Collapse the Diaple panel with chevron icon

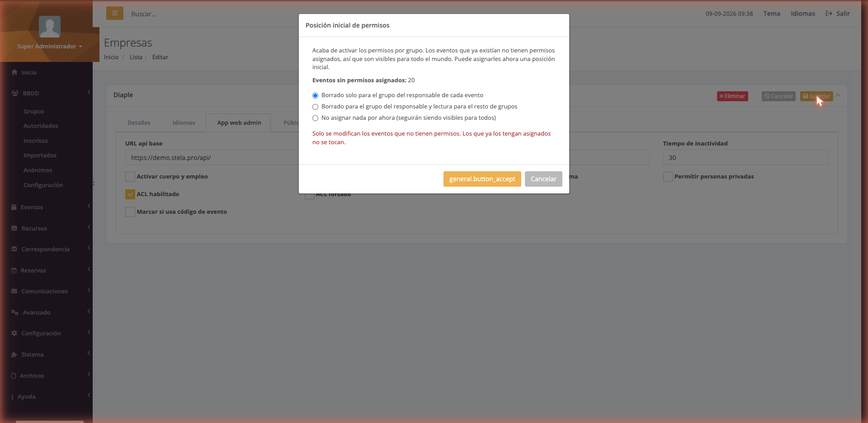(x=838, y=95)
